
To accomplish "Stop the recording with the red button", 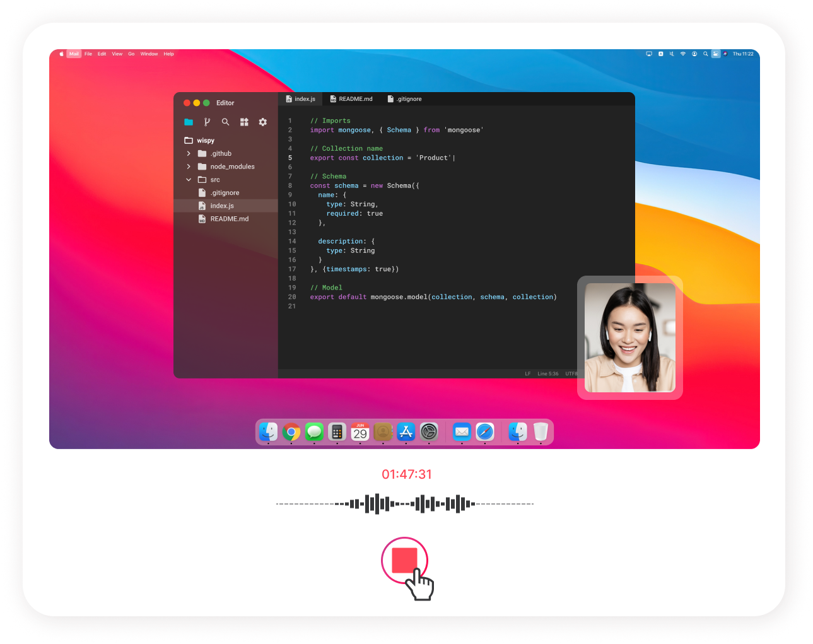I will [x=404, y=560].
